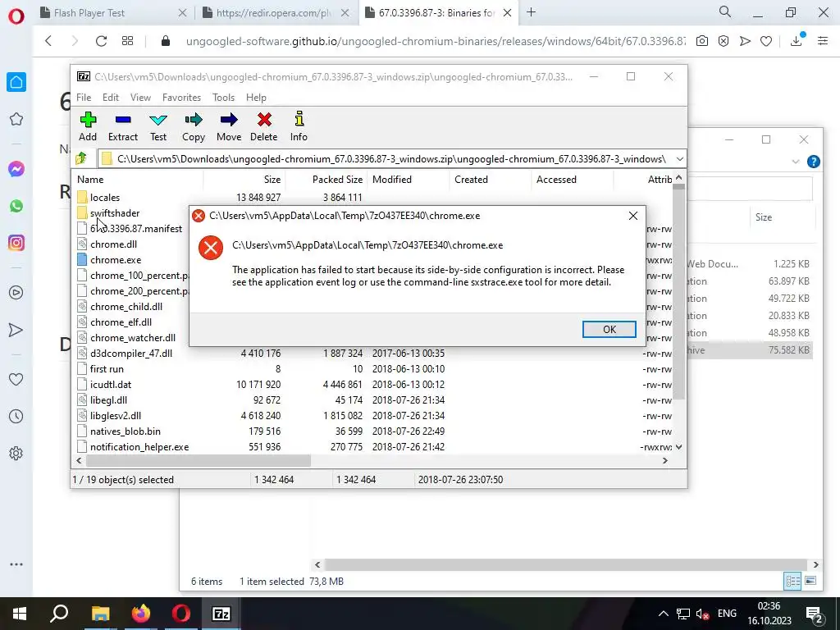
Task: Expand Explorer ribbon chevron
Action: (796, 162)
